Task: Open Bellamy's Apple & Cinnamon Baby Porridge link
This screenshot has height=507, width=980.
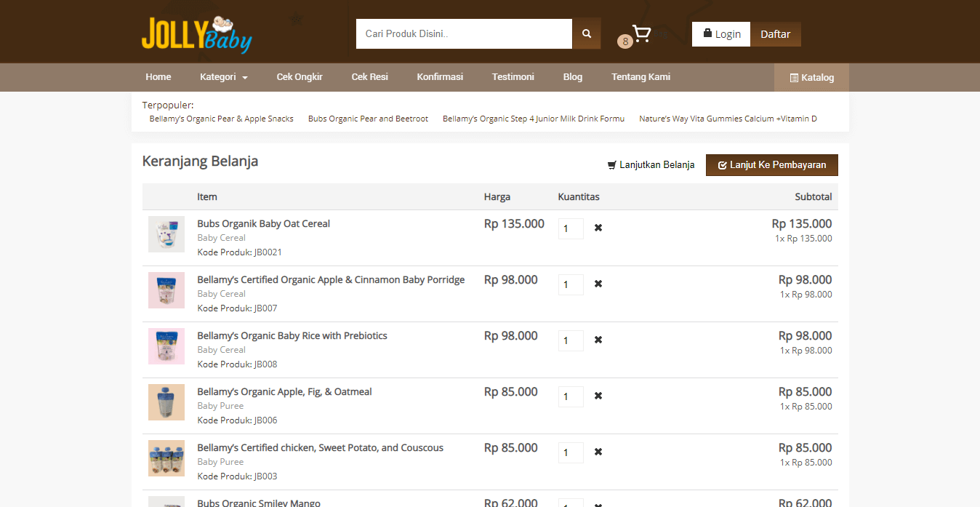Action: click(x=331, y=279)
